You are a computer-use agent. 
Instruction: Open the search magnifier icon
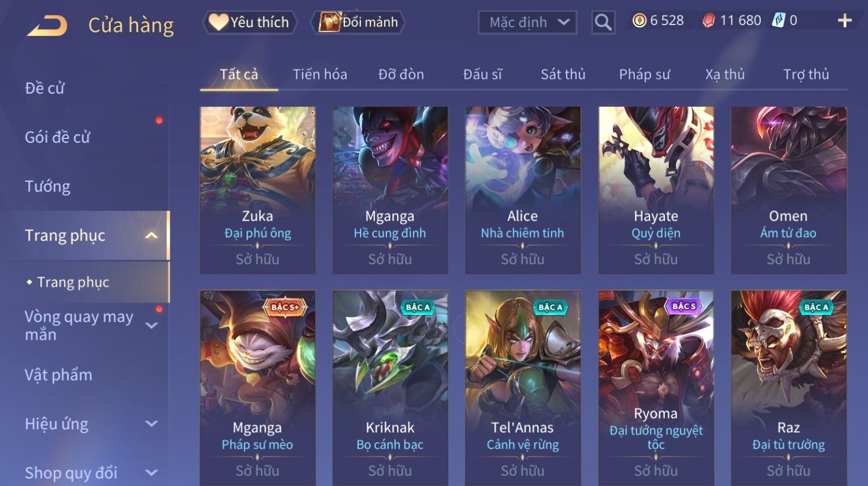coord(602,23)
